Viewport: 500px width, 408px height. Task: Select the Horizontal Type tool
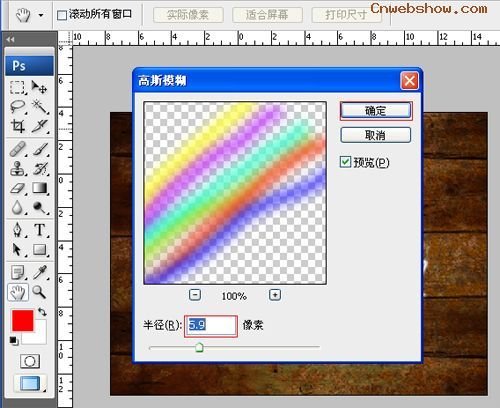tap(40, 230)
